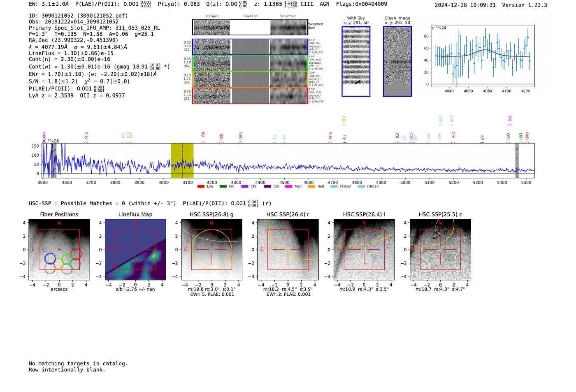The image size is (576, 392).
Task: Open the HSC SSP(26.4) i image
Action: click(364, 250)
